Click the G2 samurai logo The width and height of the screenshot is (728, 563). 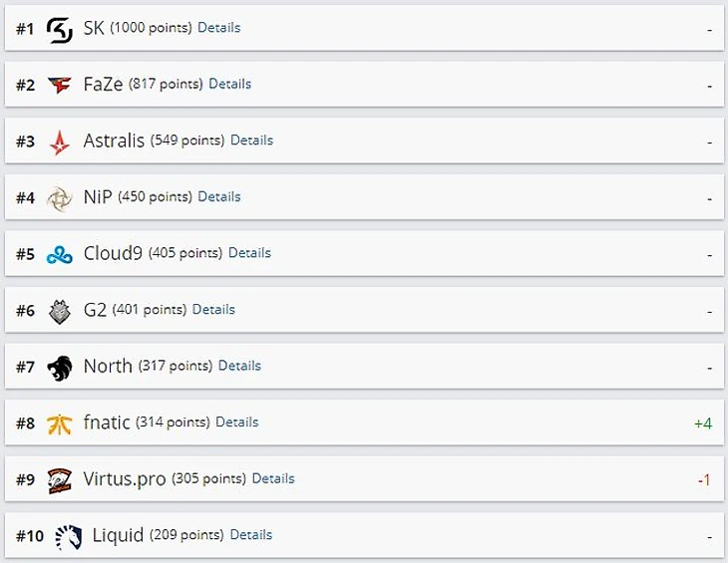[x=60, y=311]
